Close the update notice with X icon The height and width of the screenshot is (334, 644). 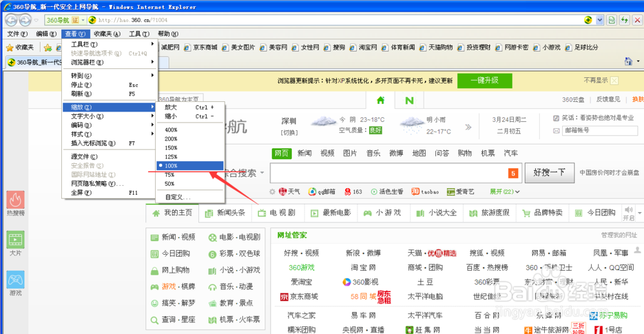pyautogui.click(x=614, y=81)
